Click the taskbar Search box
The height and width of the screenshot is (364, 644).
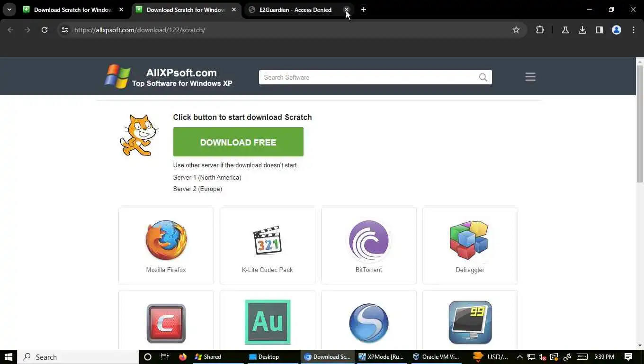[x=78, y=357]
